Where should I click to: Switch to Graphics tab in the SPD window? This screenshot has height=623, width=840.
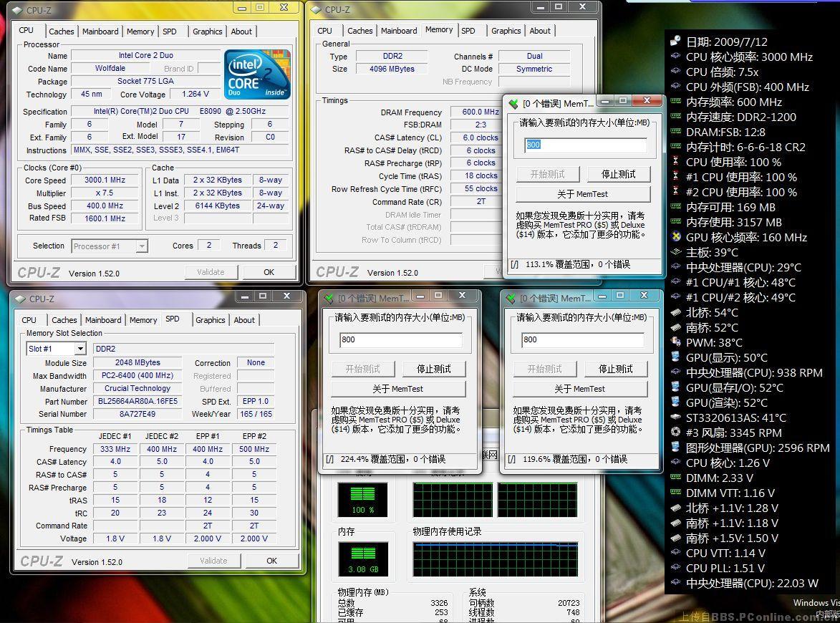pos(210,320)
